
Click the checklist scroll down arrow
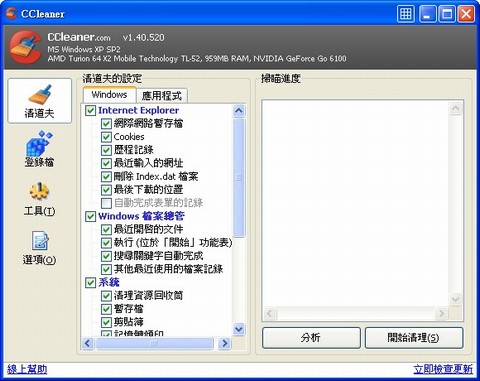tap(239, 329)
